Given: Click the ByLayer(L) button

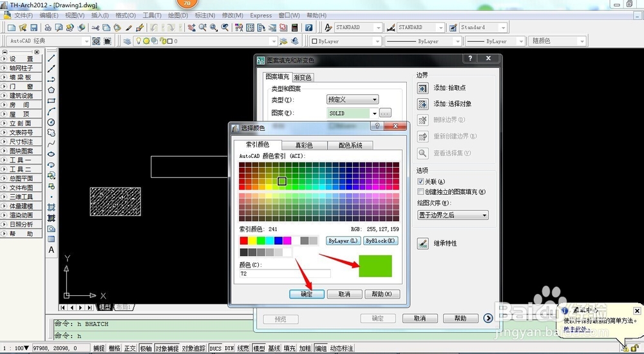Looking at the screenshot, I should click(x=343, y=241).
